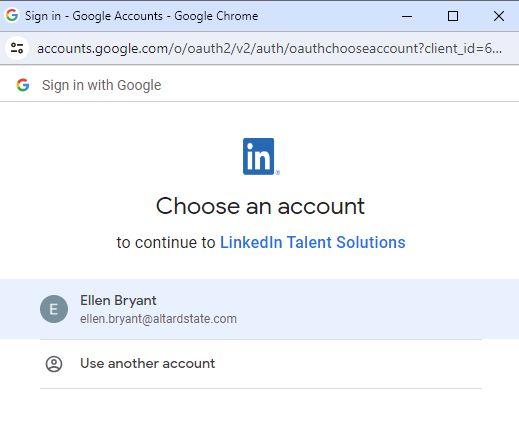Screen dimensions: 519x433
Task: Click the Choose an account heading
Action: click(x=260, y=206)
